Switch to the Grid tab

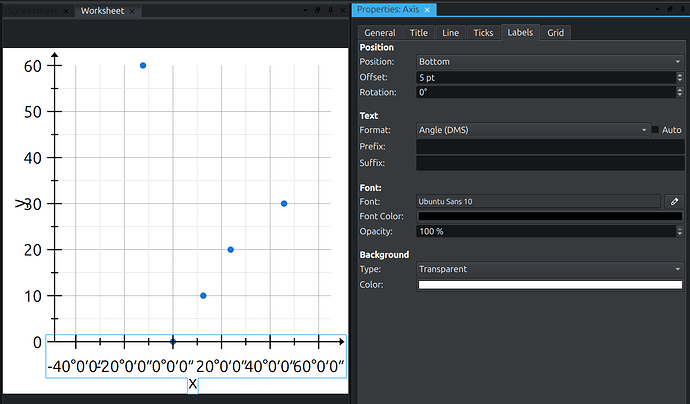tap(555, 33)
